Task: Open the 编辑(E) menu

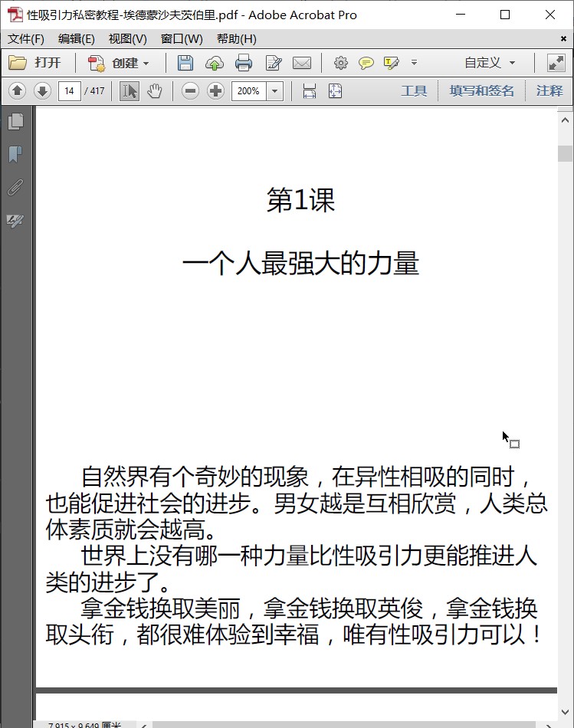Action: (76, 39)
